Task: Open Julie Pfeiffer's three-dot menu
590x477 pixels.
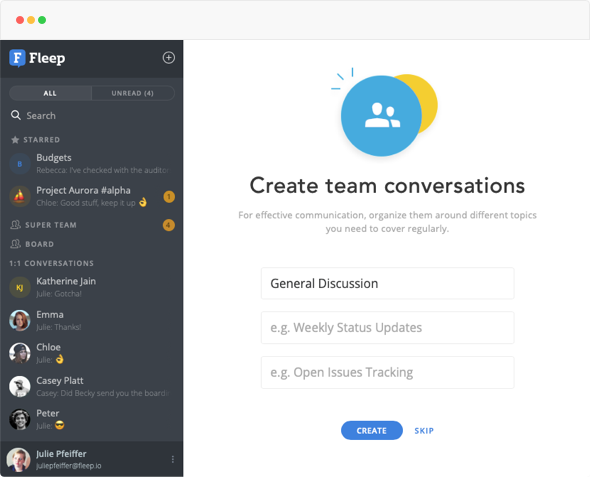Action: click(173, 459)
